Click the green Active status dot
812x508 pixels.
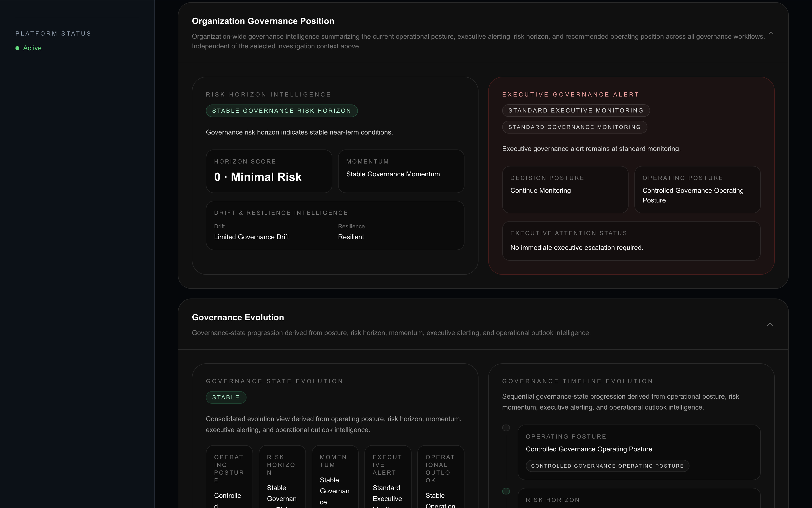[17, 48]
